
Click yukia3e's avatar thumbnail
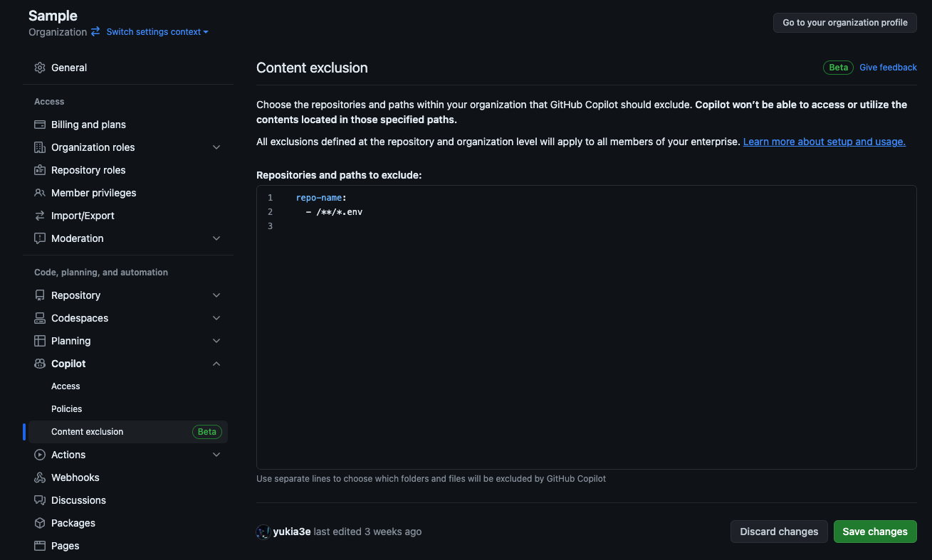coord(263,532)
